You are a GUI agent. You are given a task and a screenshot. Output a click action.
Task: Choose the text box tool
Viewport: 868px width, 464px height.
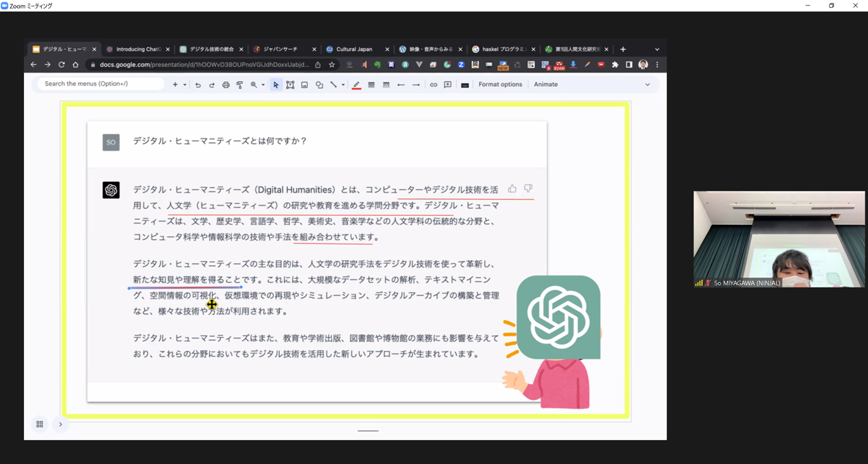(290, 85)
